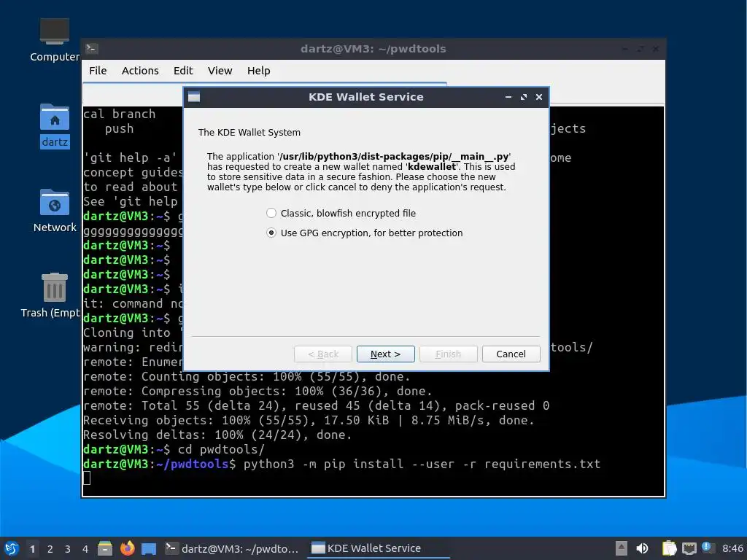Open the update notifier tray icon

click(x=708, y=548)
